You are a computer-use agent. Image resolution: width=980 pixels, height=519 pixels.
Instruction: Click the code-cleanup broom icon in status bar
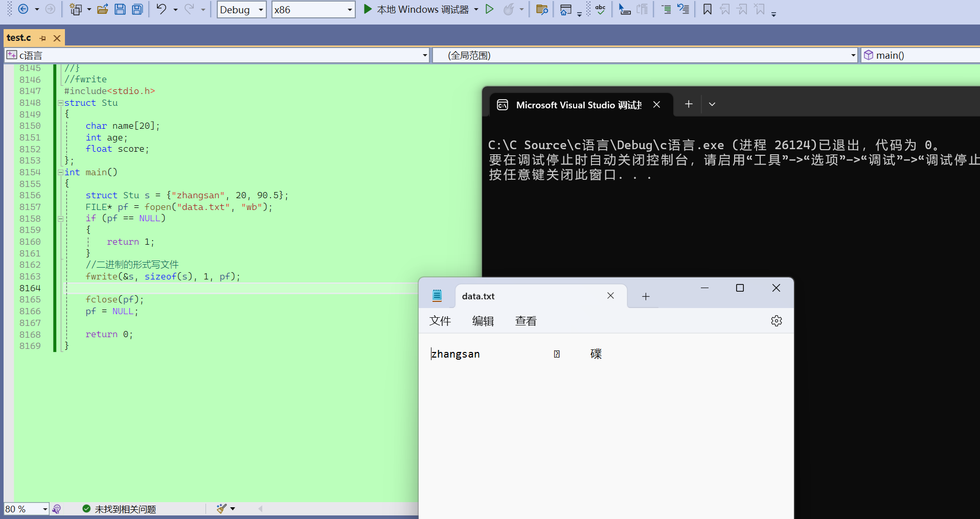(221, 508)
